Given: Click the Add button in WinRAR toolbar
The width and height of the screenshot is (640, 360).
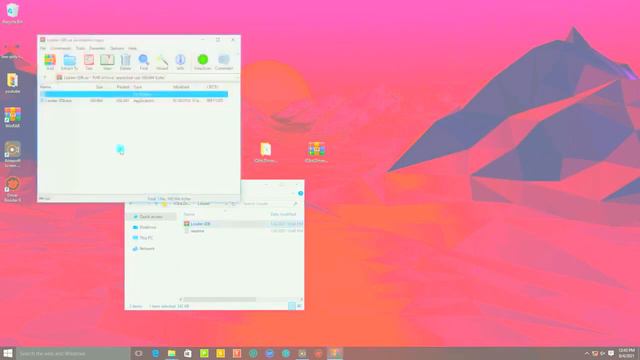Looking at the screenshot, I should (x=50, y=62).
